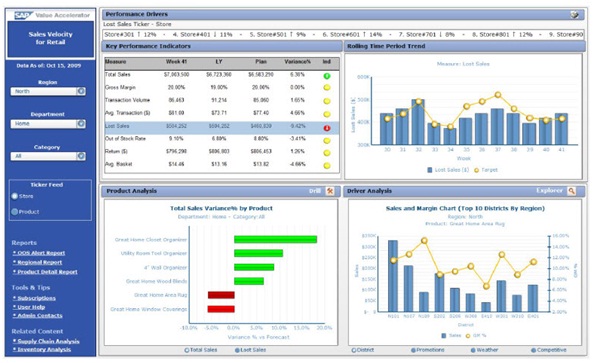The height and width of the screenshot is (363, 593).
Task: Open the Supply Chain Analysis link
Action: tap(46, 341)
